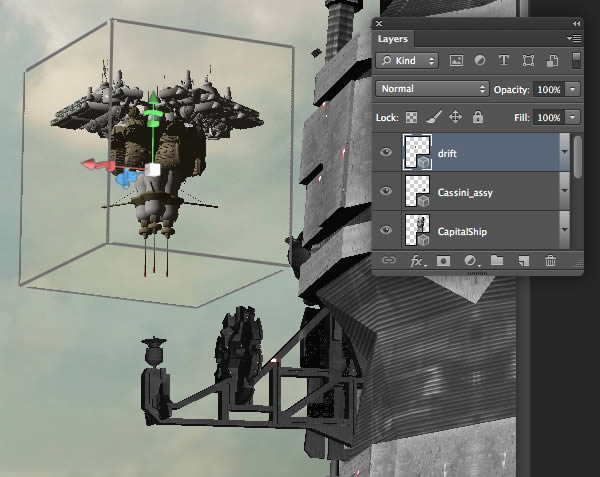600x477 pixels.
Task: Expand the Cassini_assy layer properties
Action: [564, 190]
